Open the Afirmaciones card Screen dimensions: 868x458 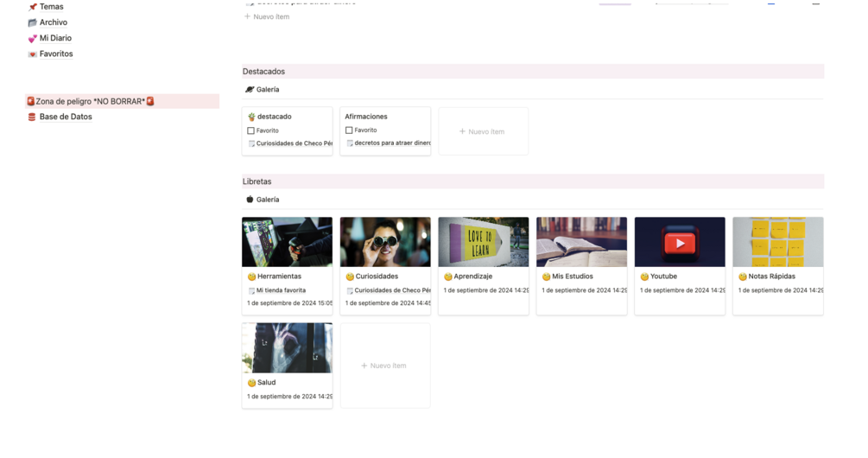coord(385,131)
